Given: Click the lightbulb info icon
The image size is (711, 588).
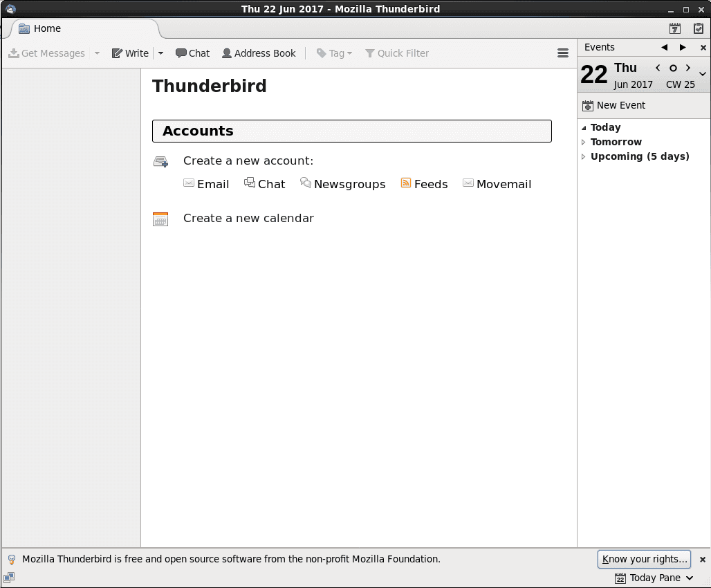Looking at the screenshot, I should (12, 560).
